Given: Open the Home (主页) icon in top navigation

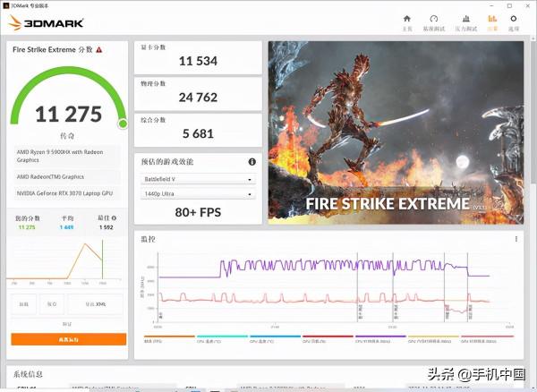Looking at the screenshot, I should click(407, 21).
